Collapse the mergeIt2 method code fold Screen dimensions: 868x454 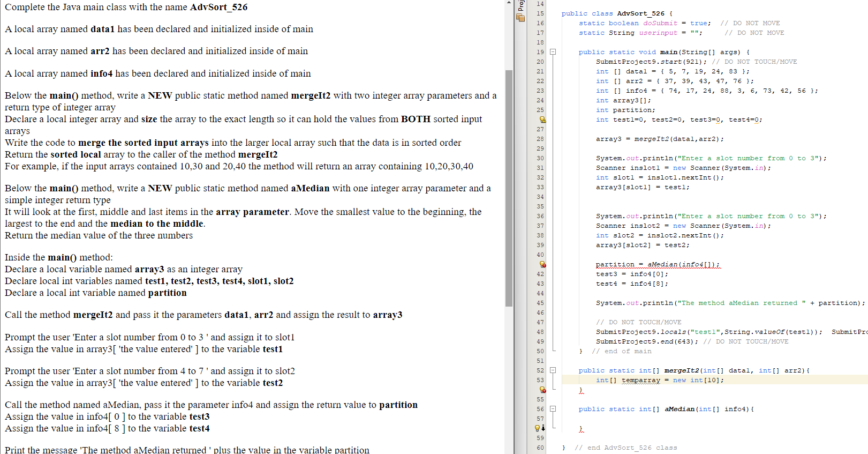pyautogui.click(x=553, y=370)
